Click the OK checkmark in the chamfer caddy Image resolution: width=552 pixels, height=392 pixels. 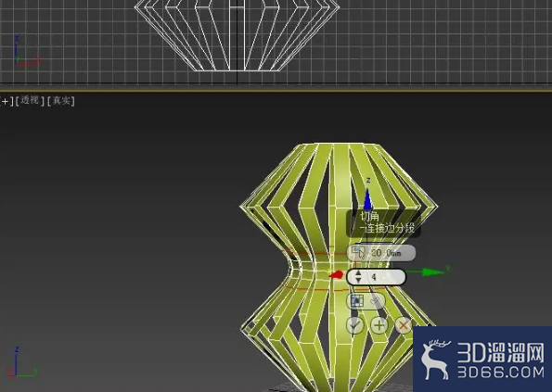click(354, 325)
